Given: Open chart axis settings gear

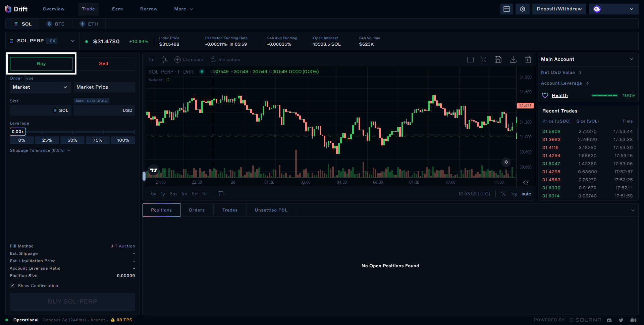Looking at the screenshot, I should 526,182.
